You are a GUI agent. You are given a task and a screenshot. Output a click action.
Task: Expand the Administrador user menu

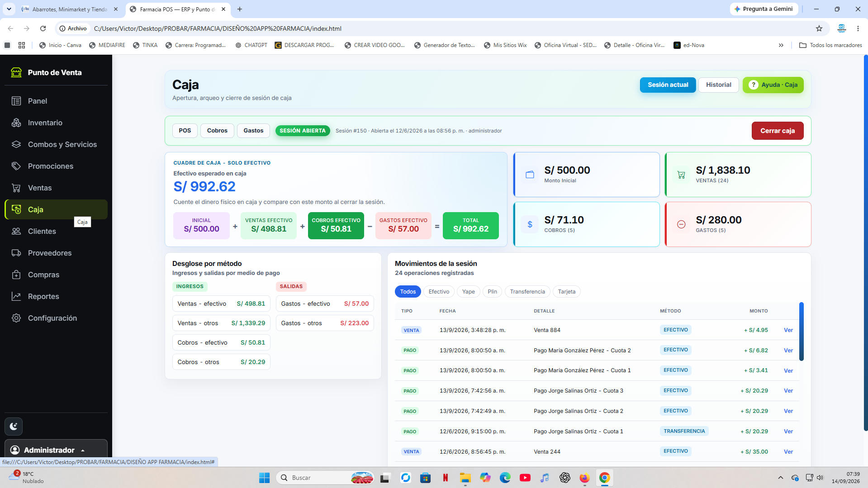[x=56, y=450]
